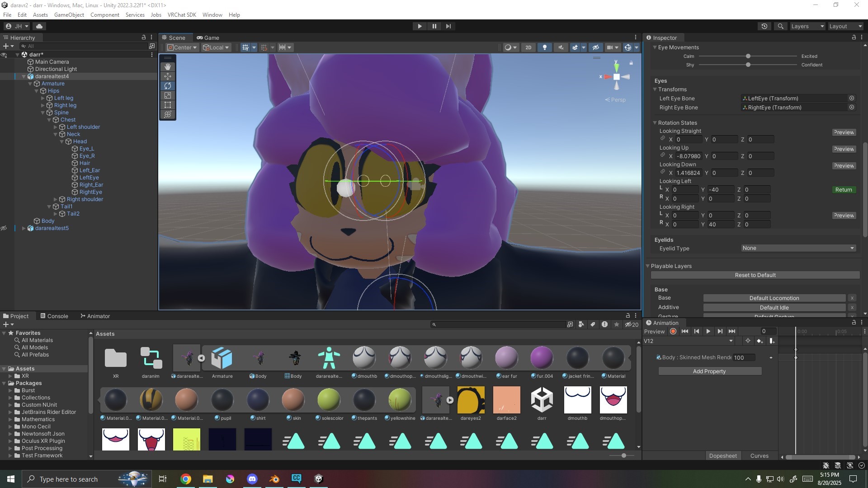Open Unity cloud services icon
The image size is (868, 488).
click(x=39, y=26)
